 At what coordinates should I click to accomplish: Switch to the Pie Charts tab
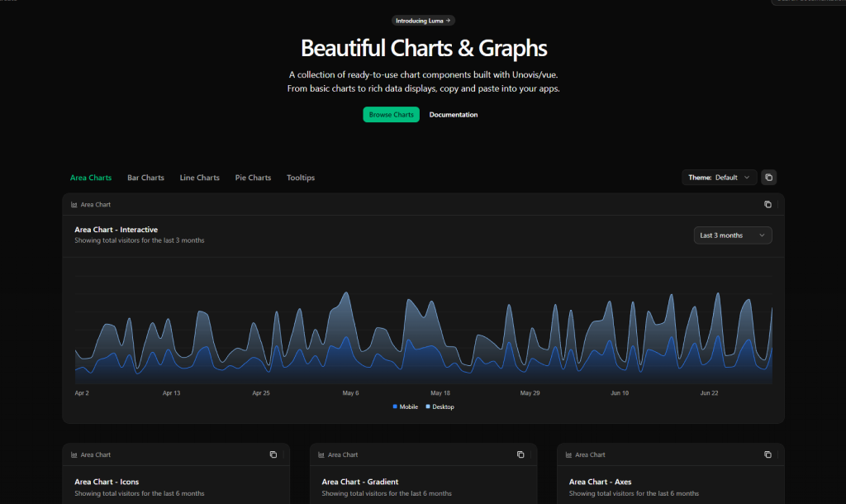pos(253,177)
